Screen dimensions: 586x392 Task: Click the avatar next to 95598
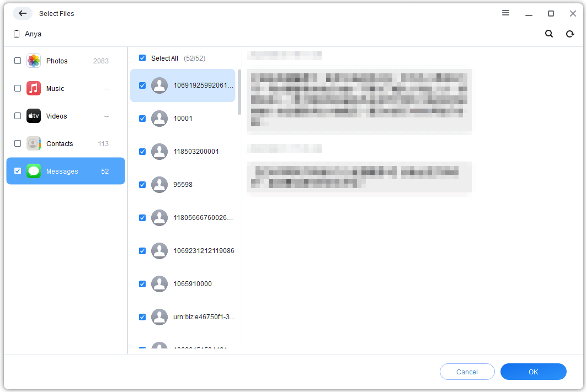pos(159,185)
